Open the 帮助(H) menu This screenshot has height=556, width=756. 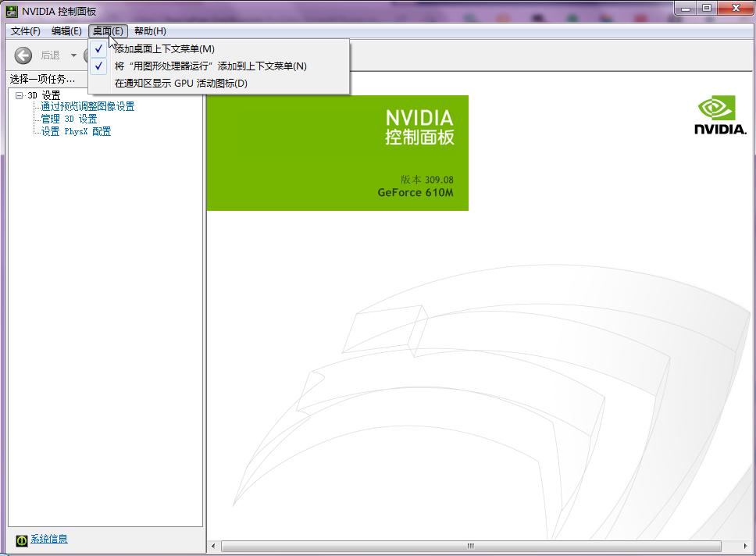point(148,31)
